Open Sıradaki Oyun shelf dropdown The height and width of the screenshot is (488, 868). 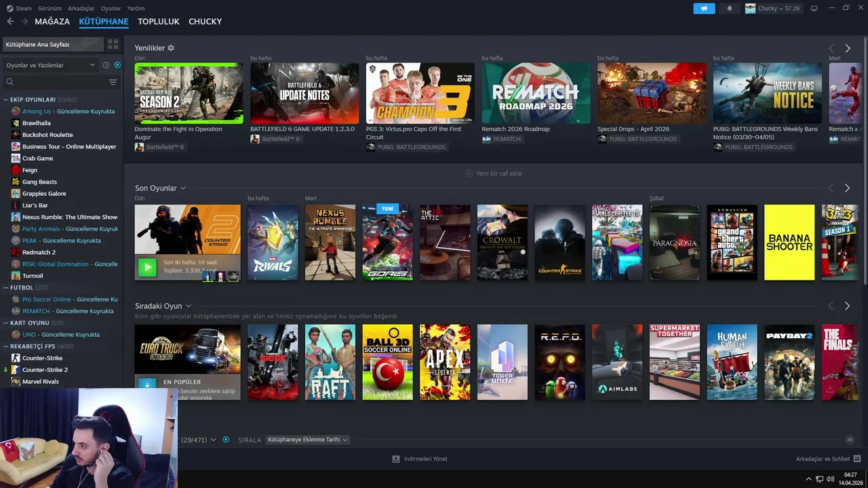pyautogui.click(x=189, y=306)
